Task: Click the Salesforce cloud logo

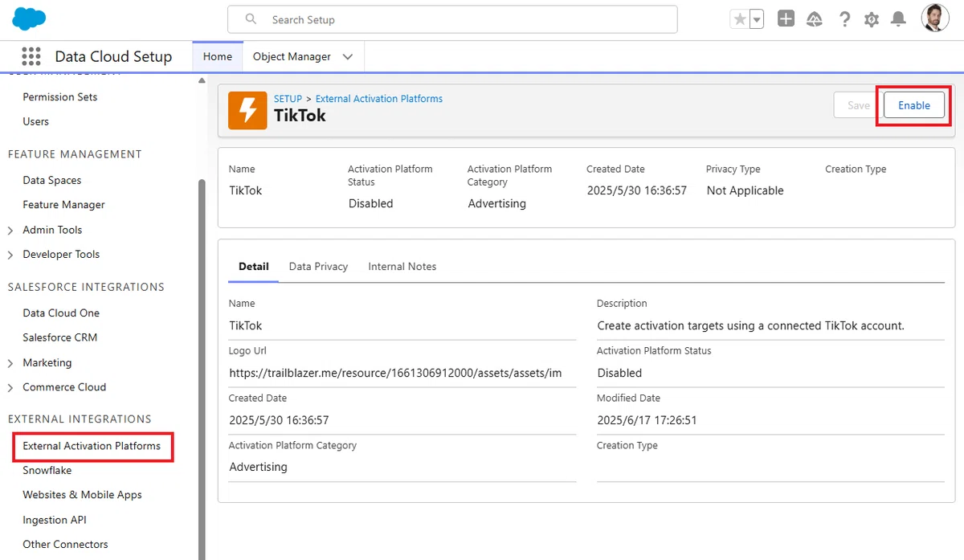Action: (x=29, y=18)
